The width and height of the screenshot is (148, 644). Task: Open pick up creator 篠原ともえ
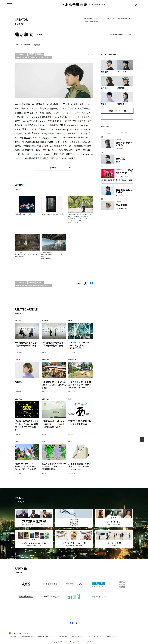[x=125, y=98]
